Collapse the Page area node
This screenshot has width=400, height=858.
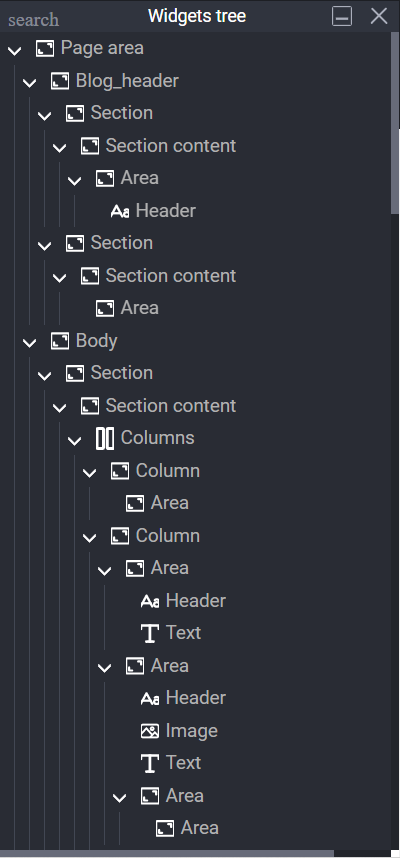click(x=15, y=50)
